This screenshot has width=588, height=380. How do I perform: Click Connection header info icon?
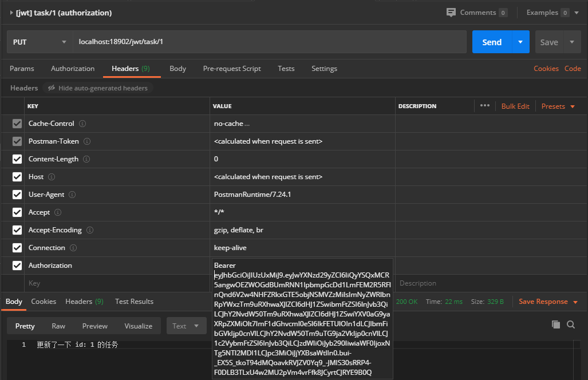73,248
